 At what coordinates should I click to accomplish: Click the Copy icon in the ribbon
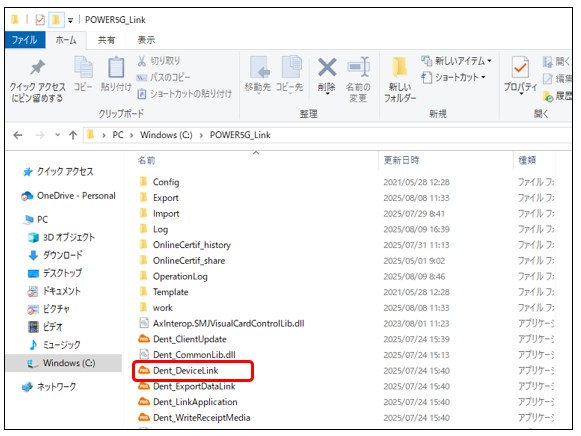click(x=83, y=67)
